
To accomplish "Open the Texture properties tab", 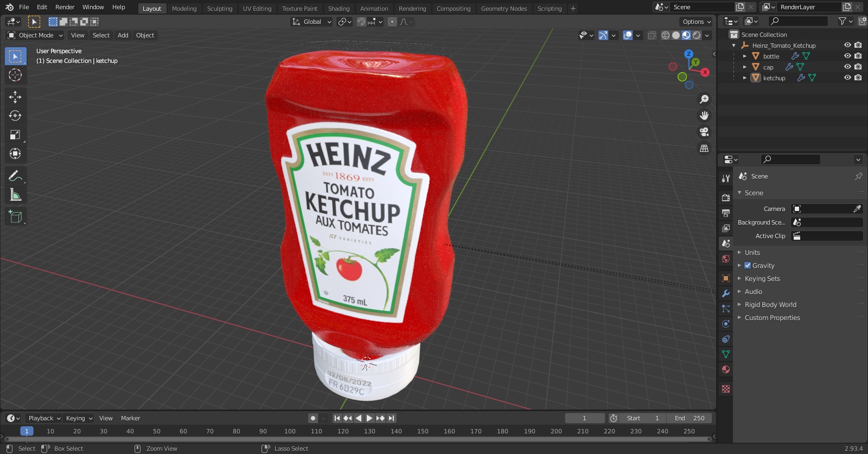I will [726, 389].
